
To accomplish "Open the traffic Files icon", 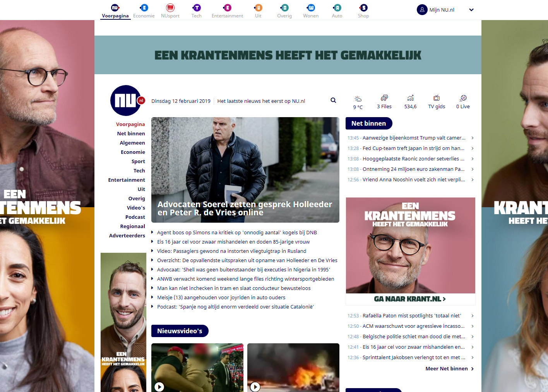I will click(384, 98).
